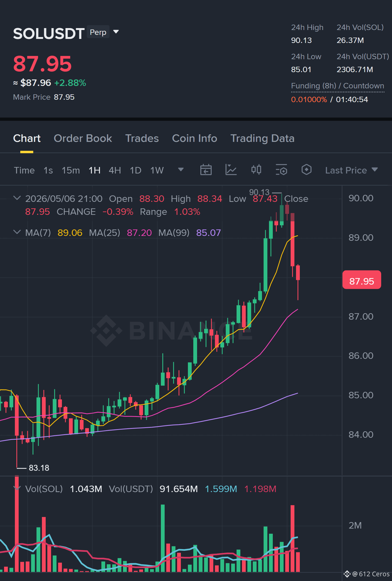Collapse the Vol(SOL) volume legend chevron
392x581 pixels.
click(x=17, y=488)
